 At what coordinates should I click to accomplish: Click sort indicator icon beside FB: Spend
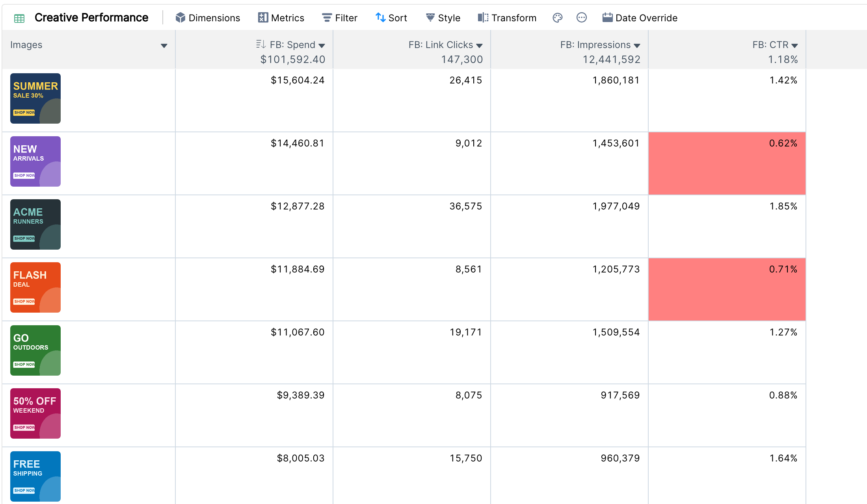pos(260,44)
